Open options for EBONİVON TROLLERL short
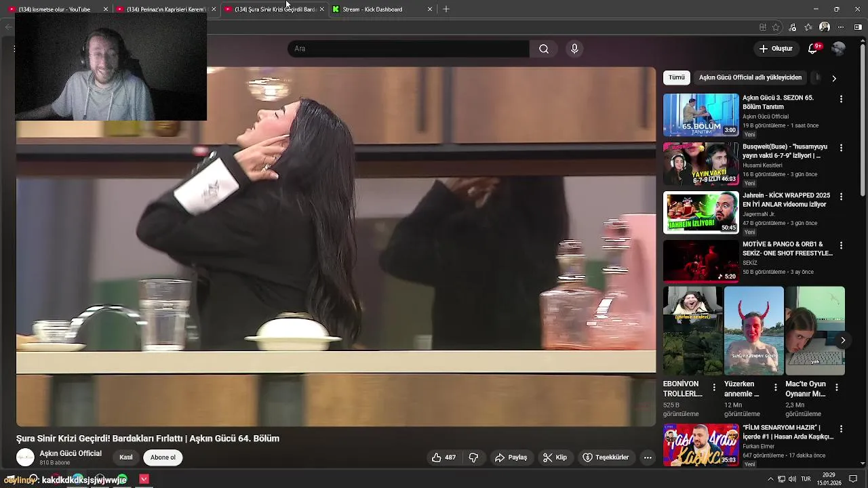Viewport: 868px width, 488px height. 714,388
